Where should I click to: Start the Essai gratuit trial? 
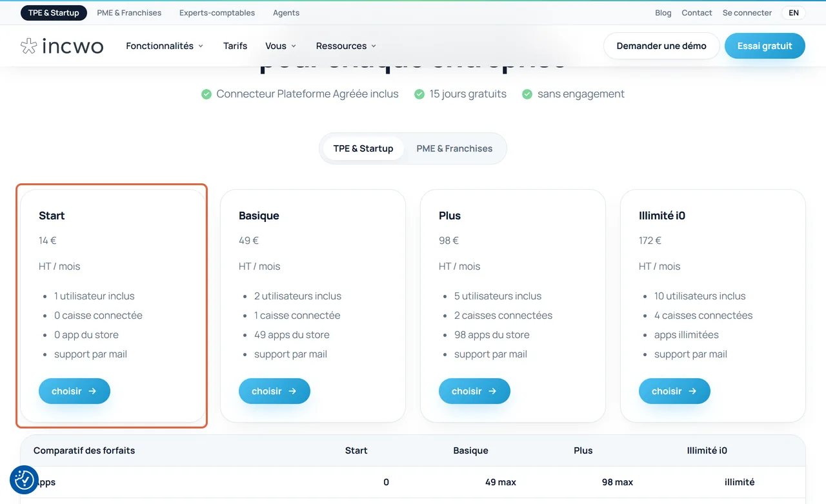765,46
